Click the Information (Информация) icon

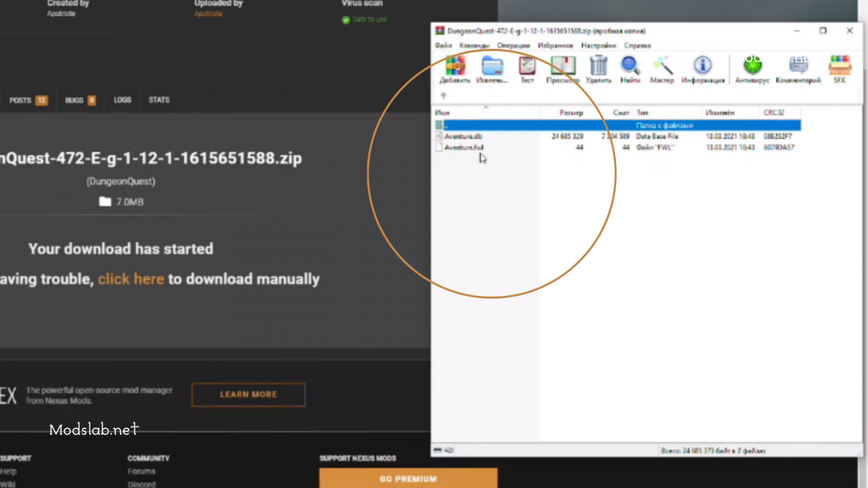point(703,66)
